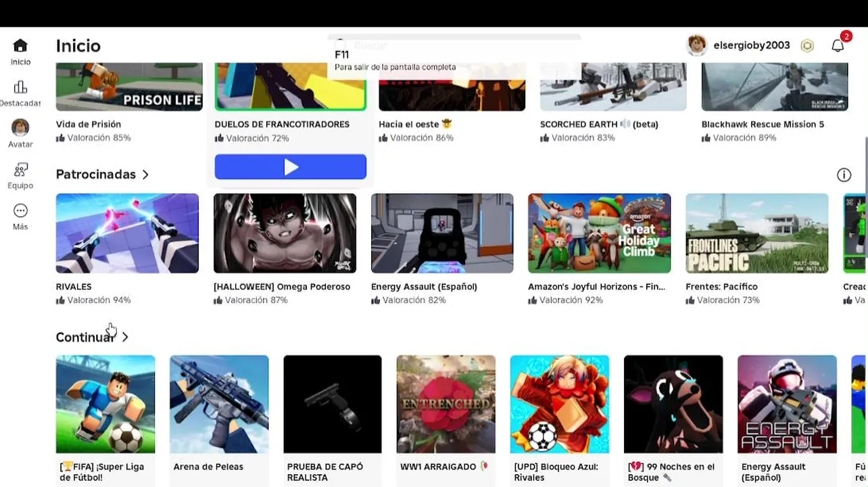Click the Patrocinadas info icon

(844, 175)
